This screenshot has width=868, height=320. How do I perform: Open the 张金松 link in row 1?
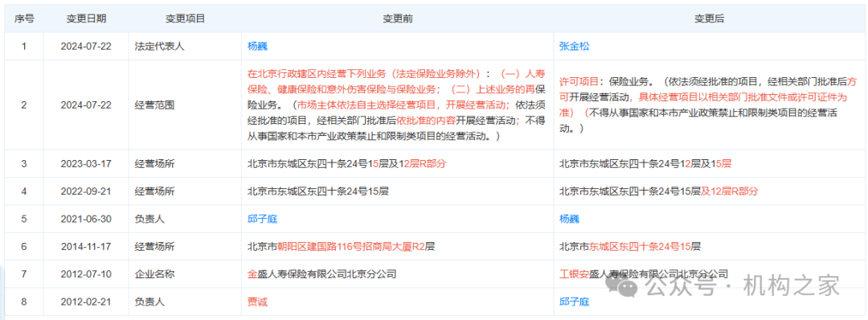point(574,46)
